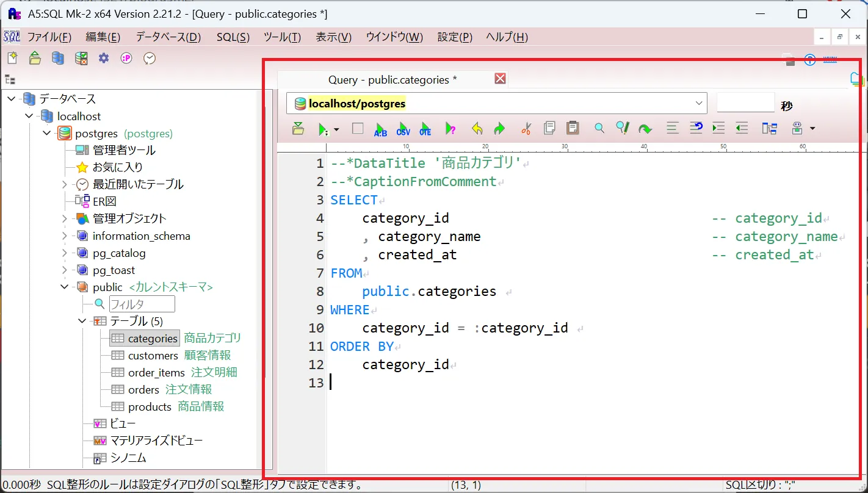
Task: Collapse the localhost node
Action: tap(29, 116)
